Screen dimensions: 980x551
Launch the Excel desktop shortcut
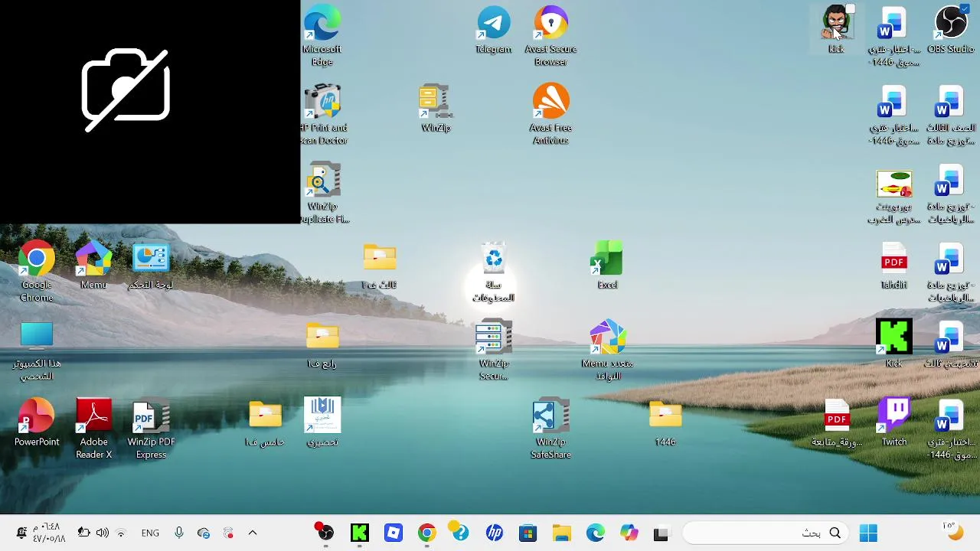(607, 265)
